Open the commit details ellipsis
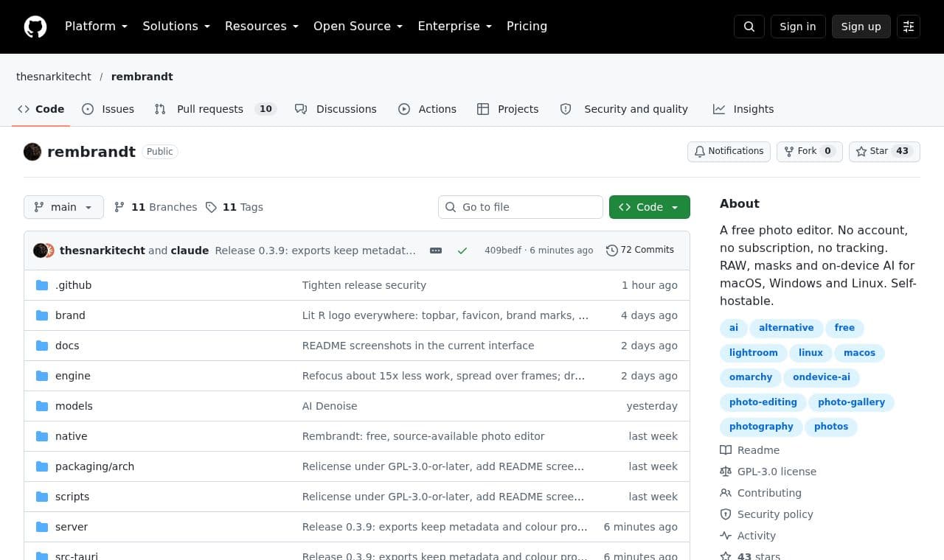This screenshot has width=944, height=560. click(436, 251)
